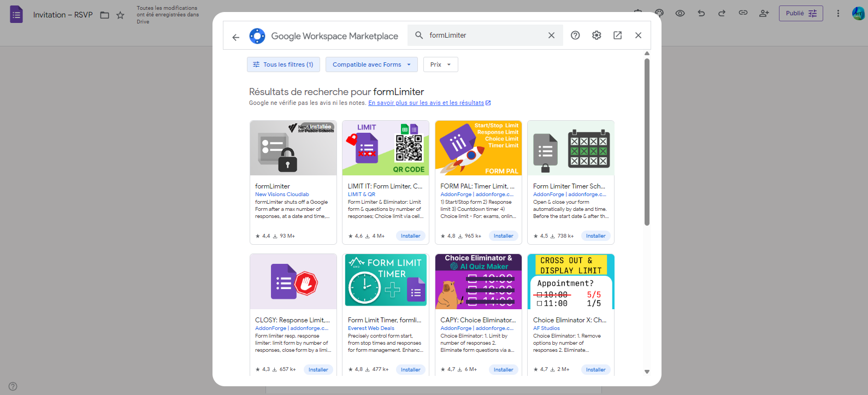868x395 pixels.
Task: Click AddonForge link under CAPY
Action: 477,328
